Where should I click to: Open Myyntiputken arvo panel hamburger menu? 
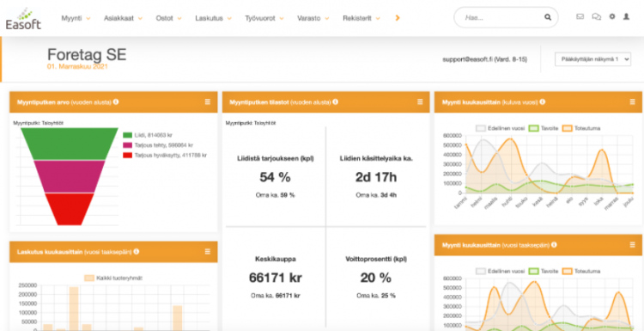point(208,102)
